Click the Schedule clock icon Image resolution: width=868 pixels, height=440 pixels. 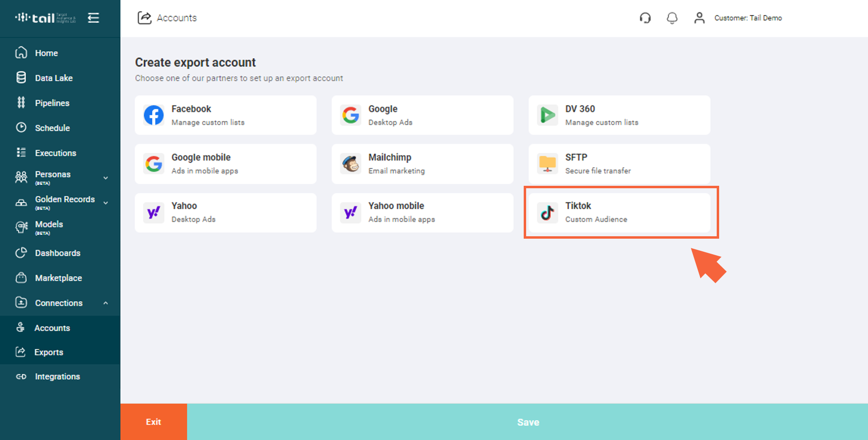pos(21,128)
